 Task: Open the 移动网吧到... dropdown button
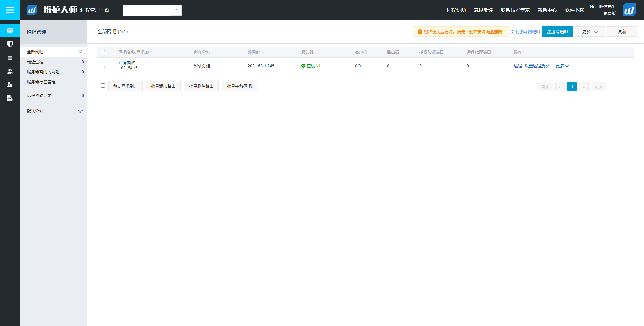click(x=125, y=86)
